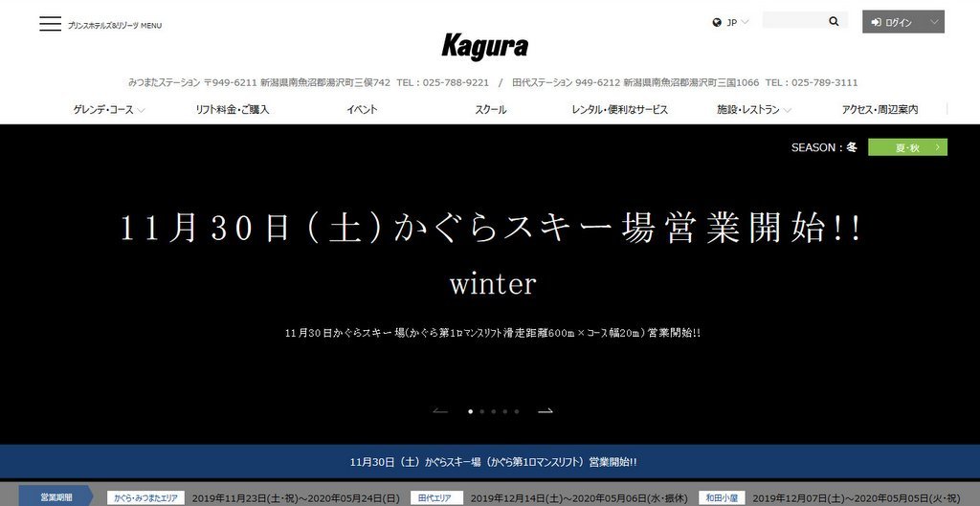Screen dimensions: 980x506
Task: Click the blue 営業開始 announcement banner
Action: pyautogui.click(x=490, y=462)
